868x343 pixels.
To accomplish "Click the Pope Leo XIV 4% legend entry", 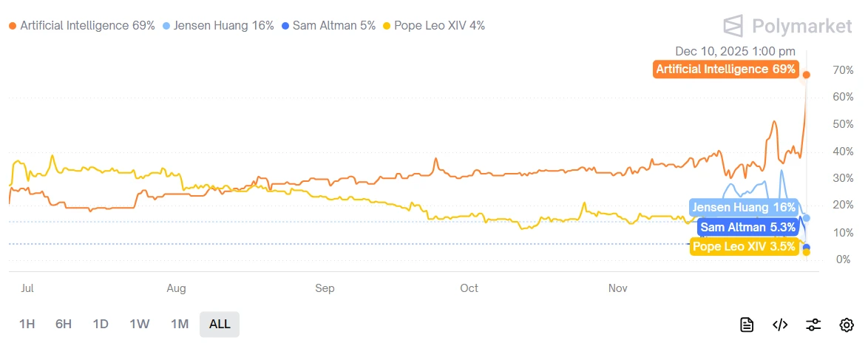I will point(434,26).
